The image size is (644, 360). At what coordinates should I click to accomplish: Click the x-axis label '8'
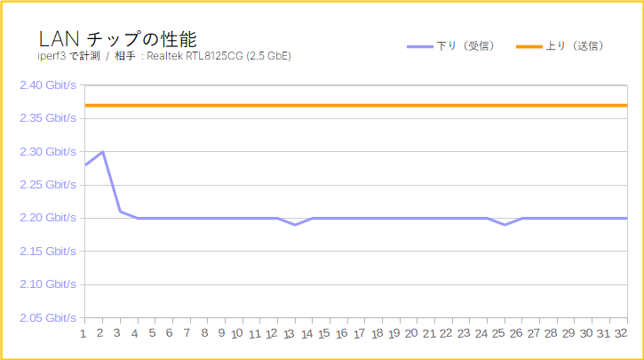tap(204, 333)
